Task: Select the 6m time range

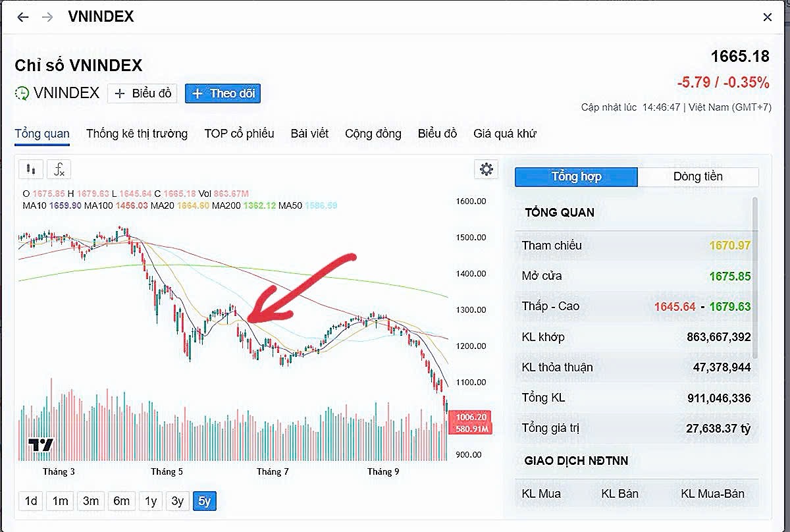Action: [x=121, y=501]
